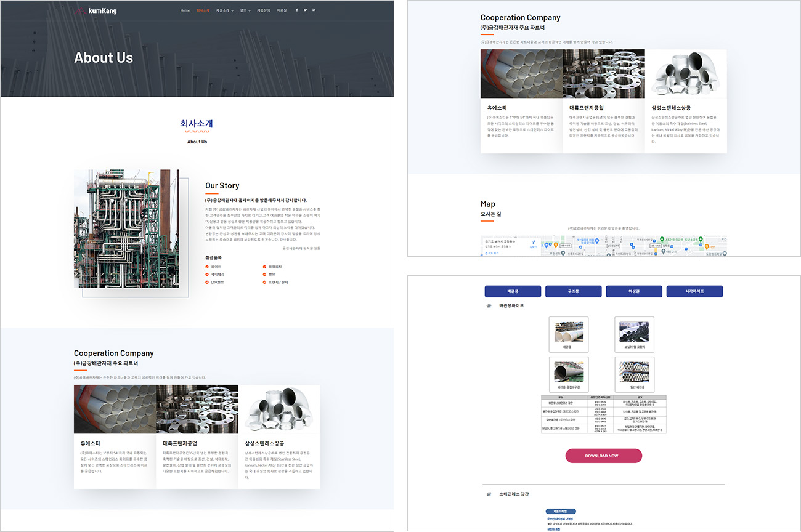This screenshot has width=801, height=532.
Task: Open the Twitter social icon in the header
Action: pos(305,10)
